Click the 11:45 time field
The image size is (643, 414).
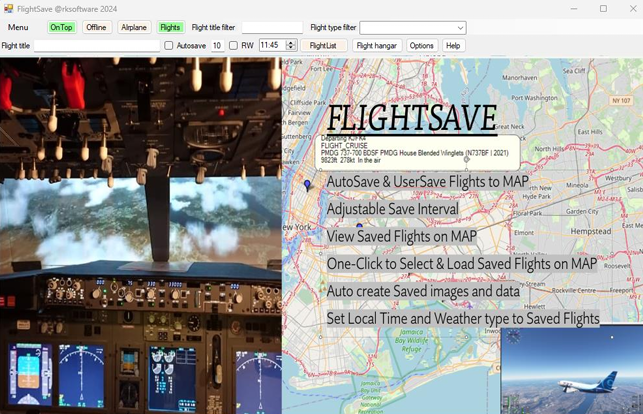click(x=272, y=45)
